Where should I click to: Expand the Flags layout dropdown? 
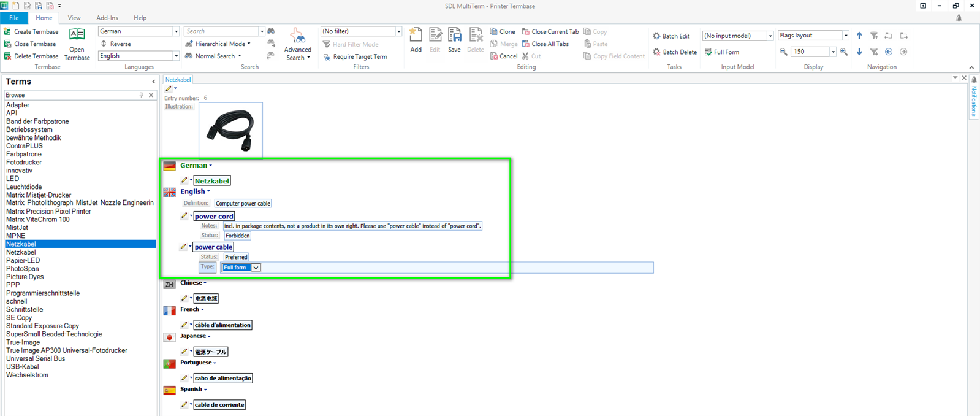(846, 36)
